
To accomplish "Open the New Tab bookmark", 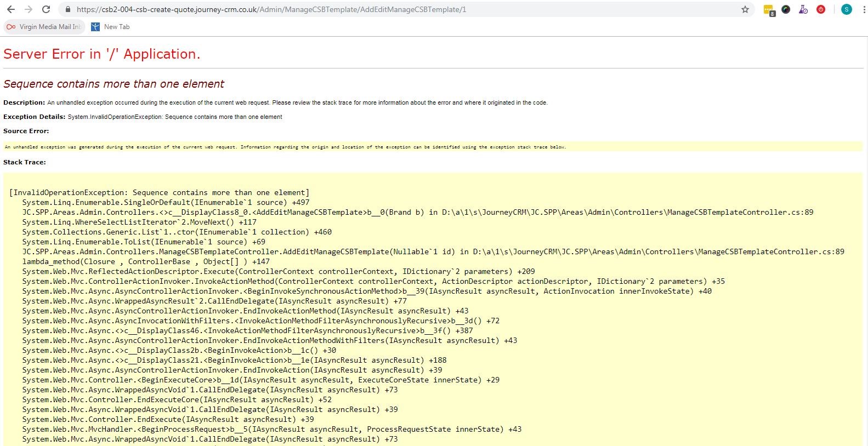I will pos(110,27).
